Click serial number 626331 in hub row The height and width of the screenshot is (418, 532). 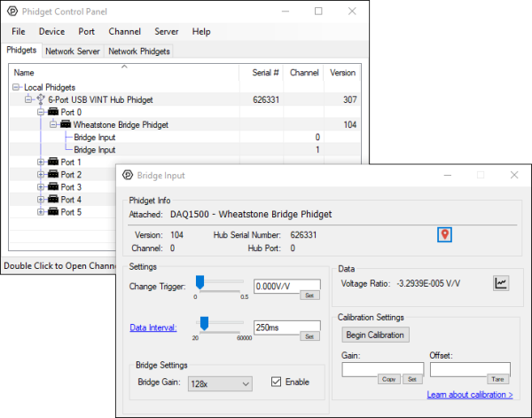point(266,99)
